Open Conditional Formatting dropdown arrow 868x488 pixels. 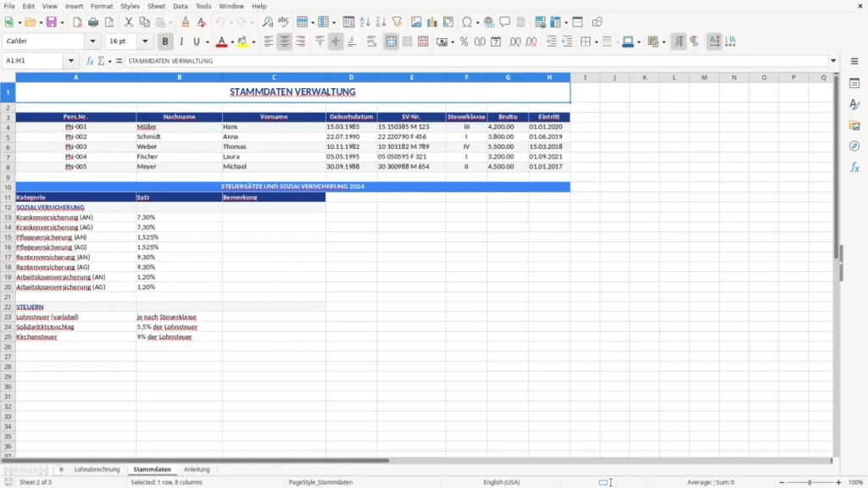pyautogui.click(x=664, y=42)
